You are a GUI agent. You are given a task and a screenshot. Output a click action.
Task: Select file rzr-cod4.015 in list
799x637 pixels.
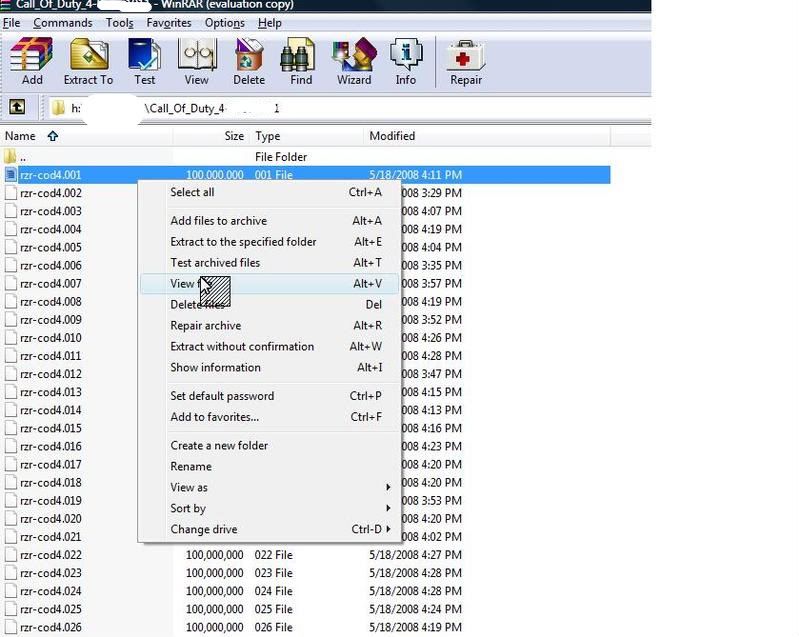[x=50, y=428]
